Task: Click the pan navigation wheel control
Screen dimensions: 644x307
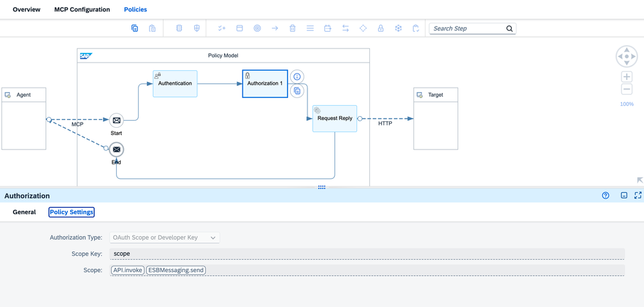Action: click(627, 57)
